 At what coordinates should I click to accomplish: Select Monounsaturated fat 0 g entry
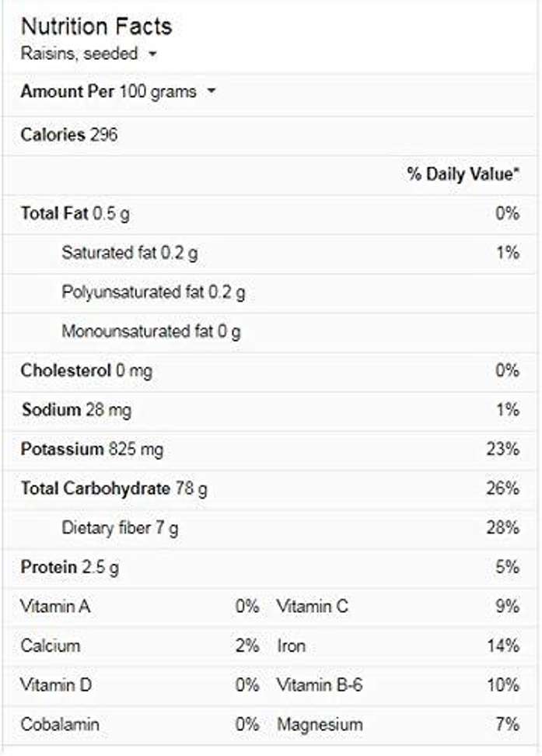coord(151,332)
